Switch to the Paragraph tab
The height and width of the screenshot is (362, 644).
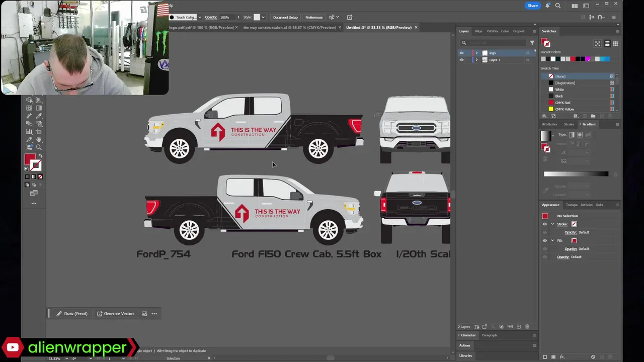pyautogui.click(x=489, y=335)
